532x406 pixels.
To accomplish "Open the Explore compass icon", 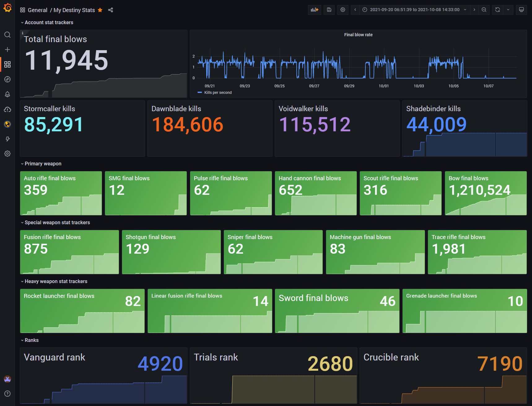I will point(7,79).
